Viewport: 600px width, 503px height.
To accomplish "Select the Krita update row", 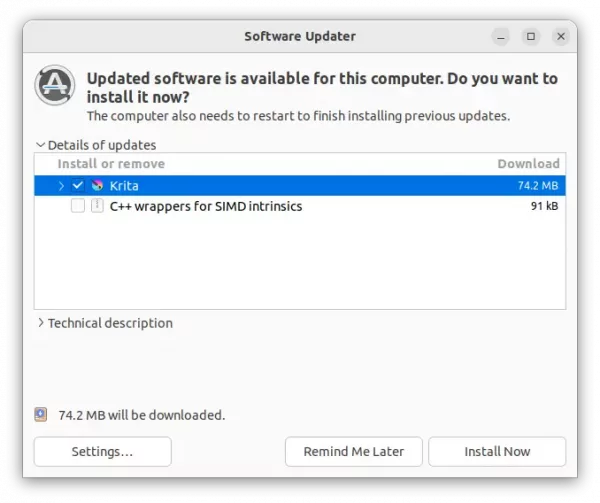I will click(x=300, y=186).
